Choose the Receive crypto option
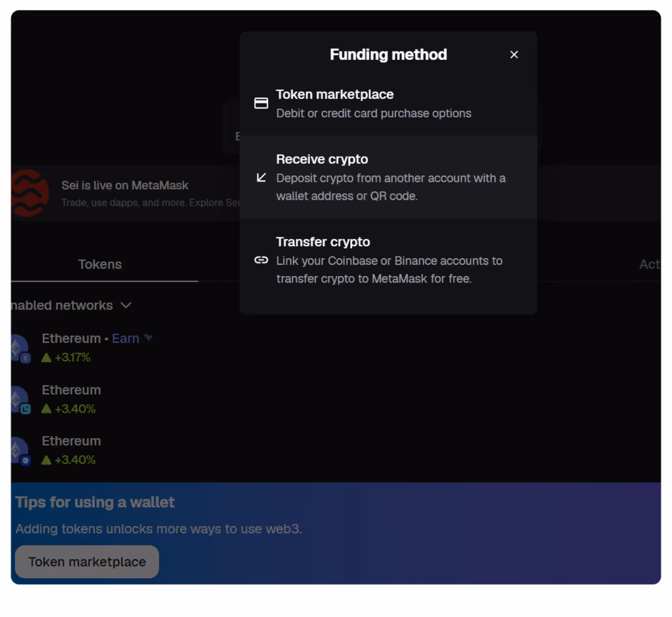Viewport: 672px width, 617px height. [x=388, y=177]
